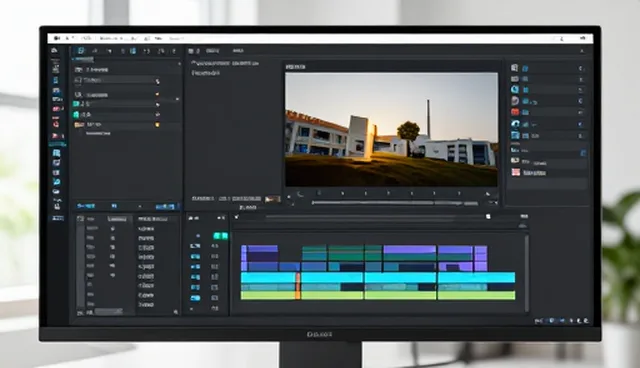Toggle the green switch above the track headers
Image resolution: width=640 pixels, height=368 pixels.
220,235
